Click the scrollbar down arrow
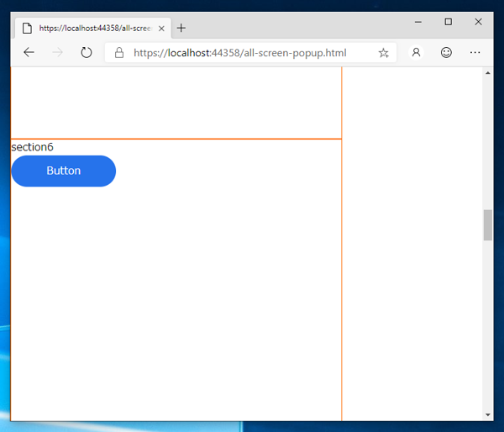This screenshot has width=504, height=432. tap(488, 415)
